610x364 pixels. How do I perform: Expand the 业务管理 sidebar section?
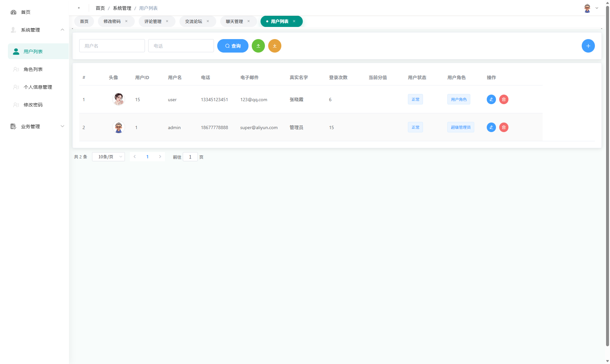click(62, 126)
